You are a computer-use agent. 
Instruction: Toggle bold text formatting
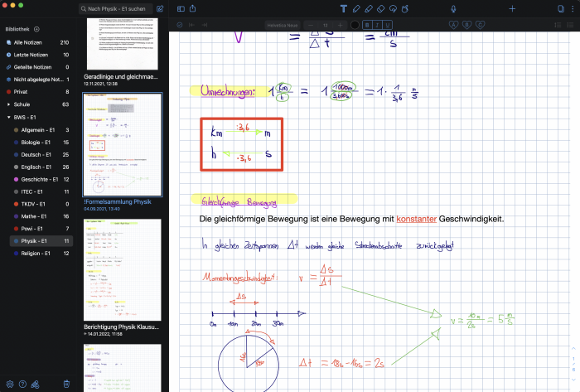[369, 25]
